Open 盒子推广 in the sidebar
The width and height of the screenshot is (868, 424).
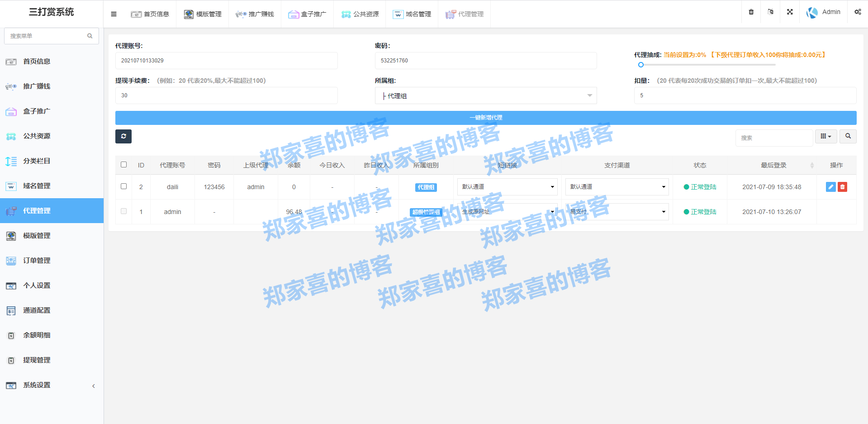click(52, 111)
